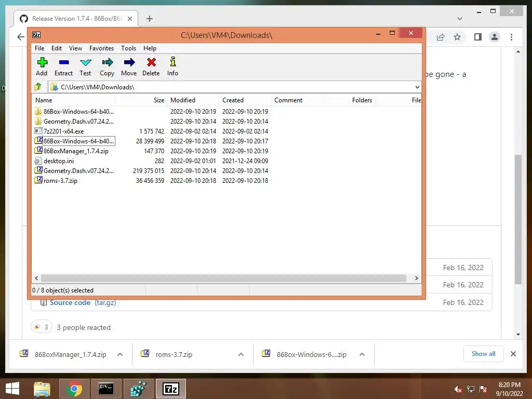This screenshot has width=532, height=399.
Task: Open File Explorer from taskbar
Action: (42, 389)
